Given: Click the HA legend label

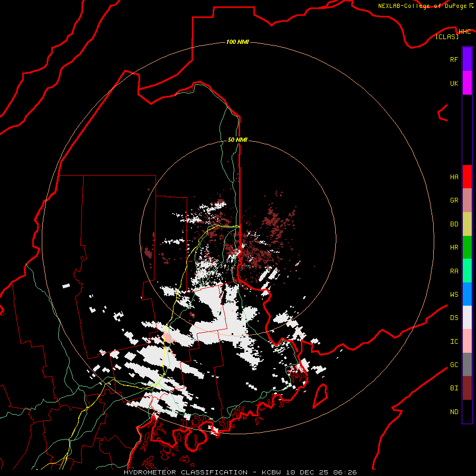Looking at the screenshot, I should point(454,177).
